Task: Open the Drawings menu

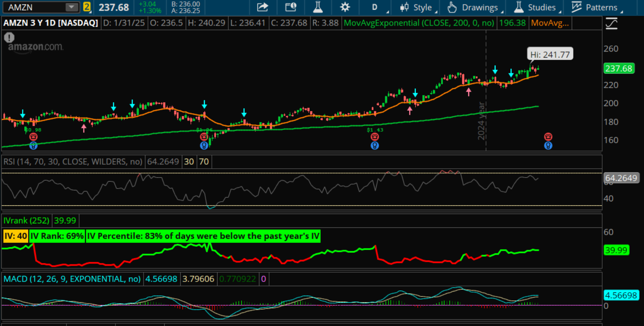Action: 475,7
